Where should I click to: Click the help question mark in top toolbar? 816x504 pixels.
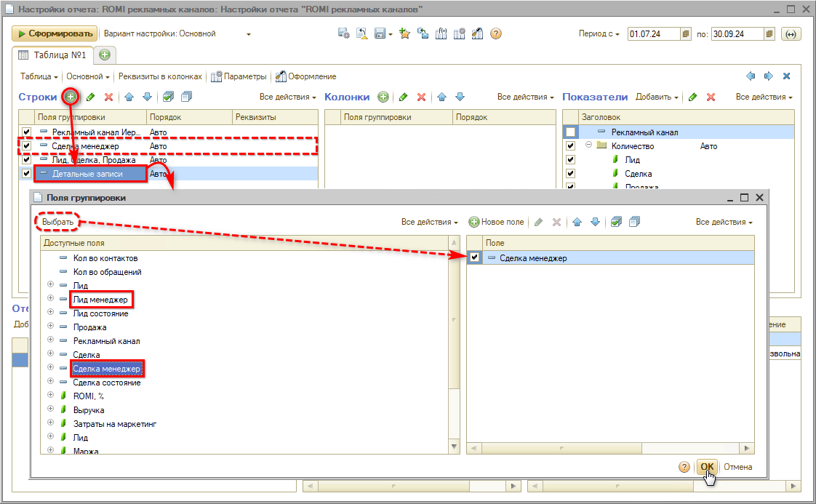[496, 34]
